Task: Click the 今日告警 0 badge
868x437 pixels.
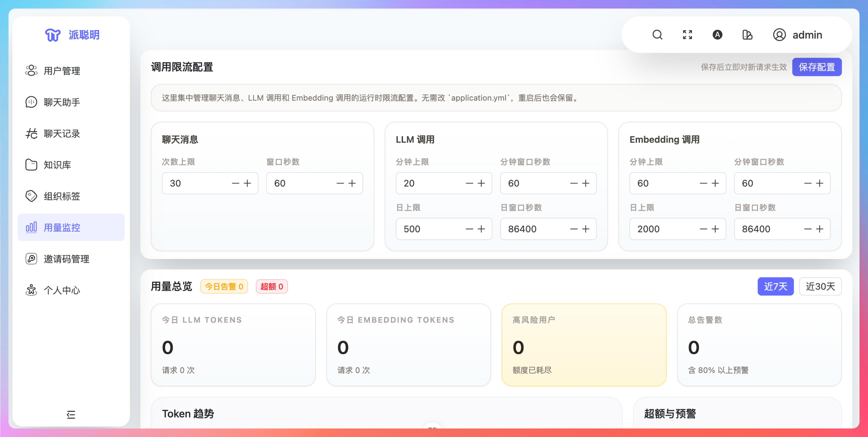Action: point(224,287)
